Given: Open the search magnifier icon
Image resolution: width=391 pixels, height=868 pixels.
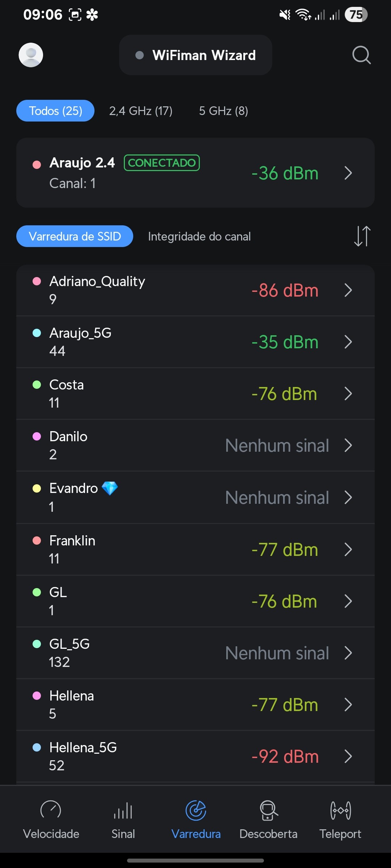Looking at the screenshot, I should pos(361,55).
